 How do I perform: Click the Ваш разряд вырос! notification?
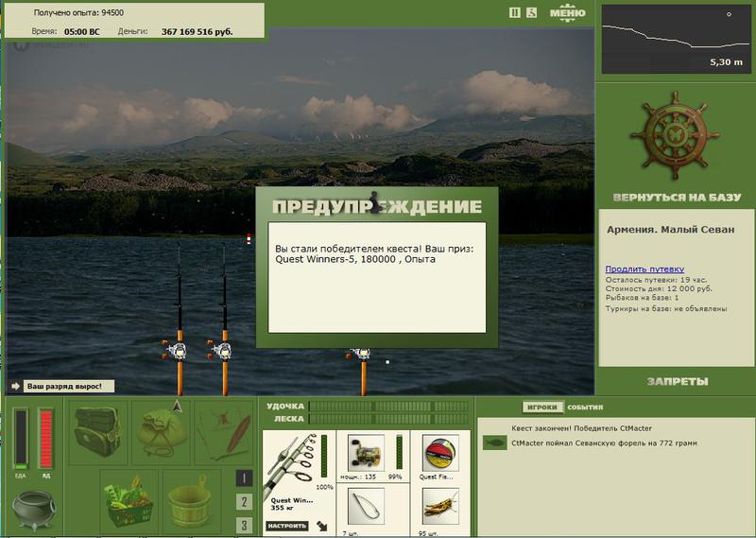[x=68, y=386]
